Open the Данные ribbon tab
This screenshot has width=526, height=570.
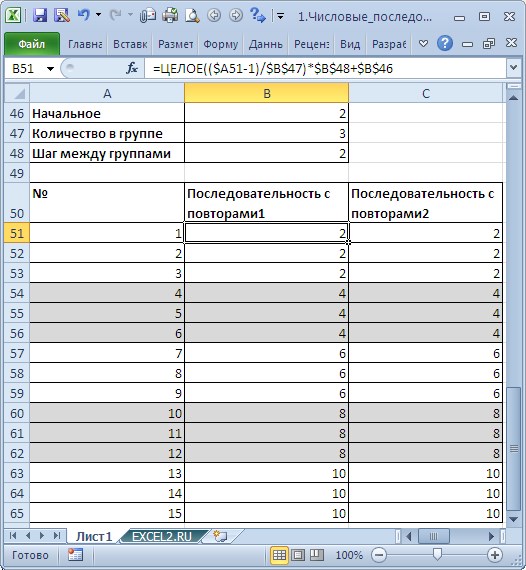(x=265, y=44)
